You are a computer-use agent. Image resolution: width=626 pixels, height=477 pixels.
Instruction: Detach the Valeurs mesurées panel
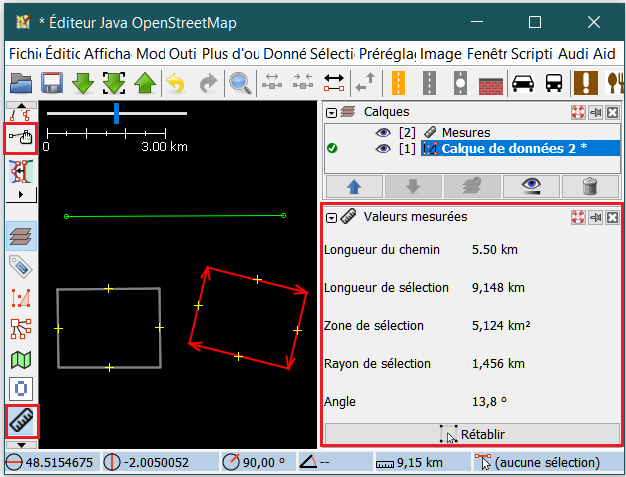pos(595,218)
